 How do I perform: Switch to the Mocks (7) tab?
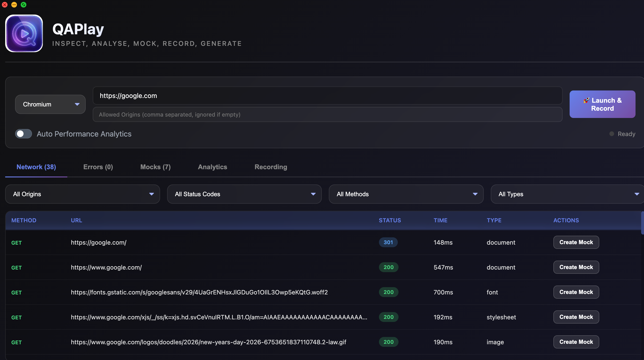point(155,167)
